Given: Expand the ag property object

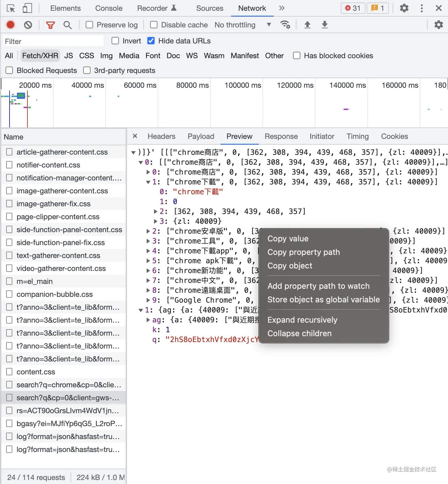Looking at the screenshot, I should (148, 320).
